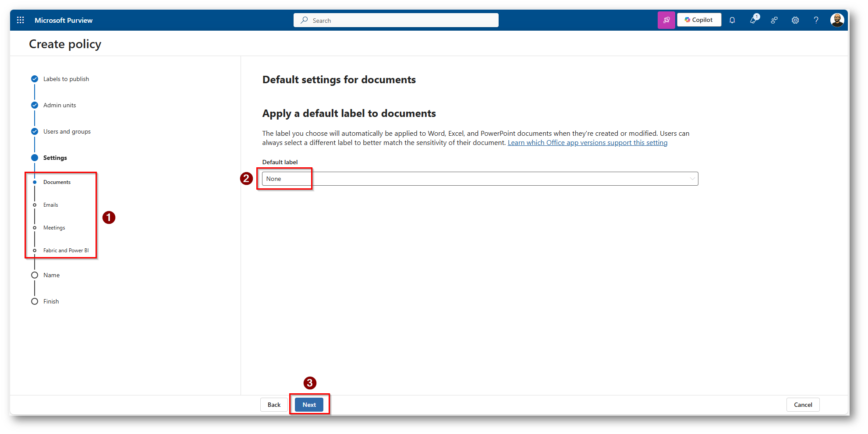Click the Microsoft Purview title
868x434 pixels.
[64, 20]
